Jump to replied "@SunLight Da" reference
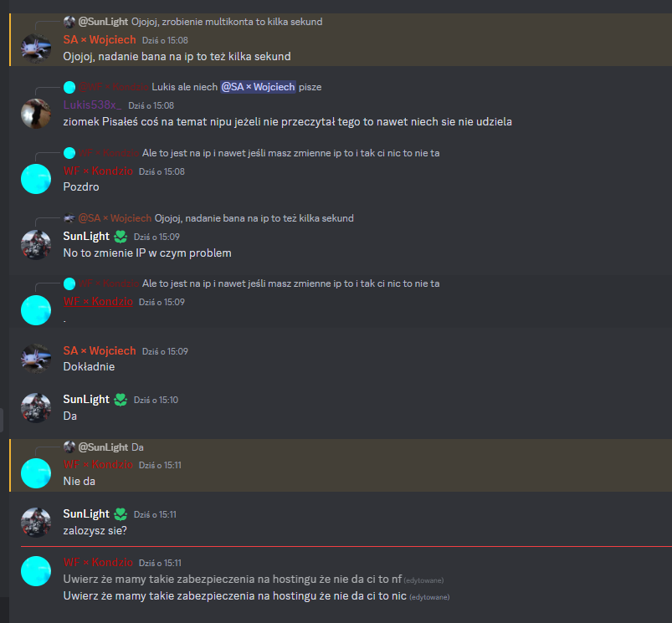 point(110,447)
